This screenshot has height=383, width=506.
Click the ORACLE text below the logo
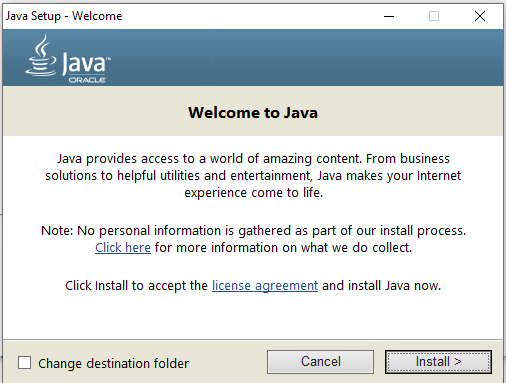tap(87, 80)
